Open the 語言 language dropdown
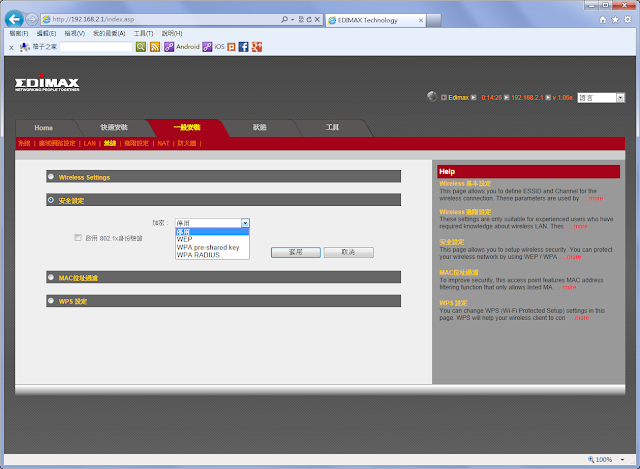Viewport: 640px width, 469px height. click(601, 98)
